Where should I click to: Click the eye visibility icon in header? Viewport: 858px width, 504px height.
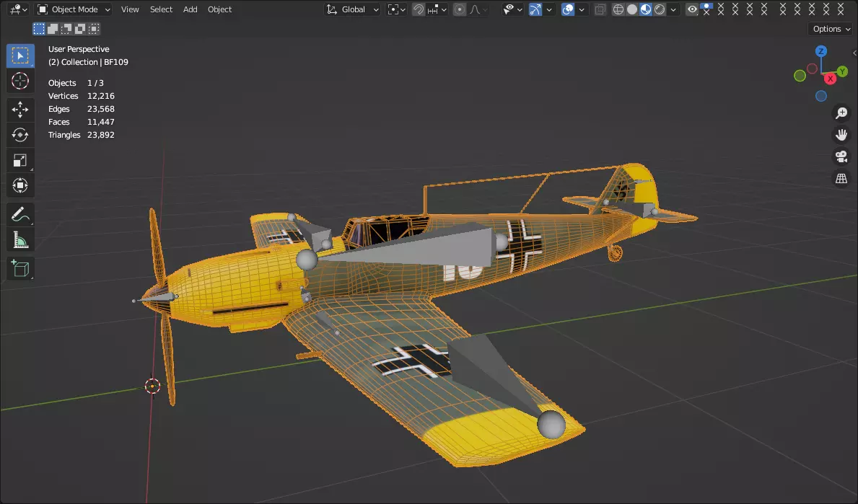692,9
